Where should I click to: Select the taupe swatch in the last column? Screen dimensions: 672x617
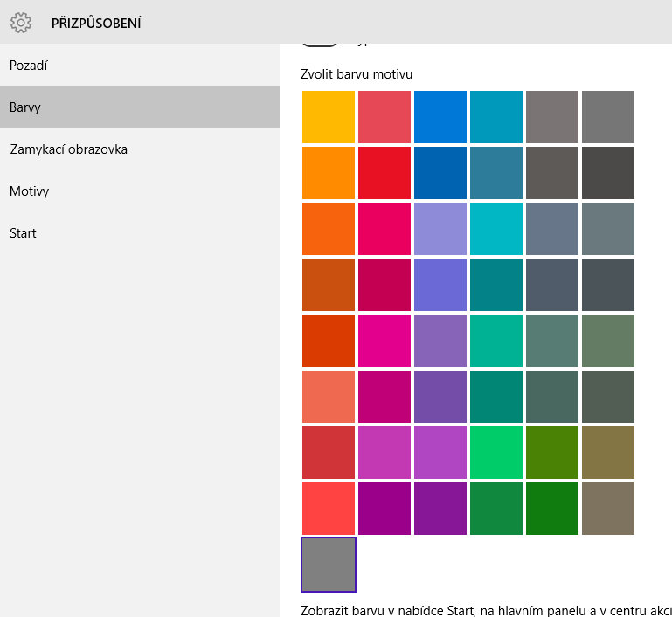(608, 509)
